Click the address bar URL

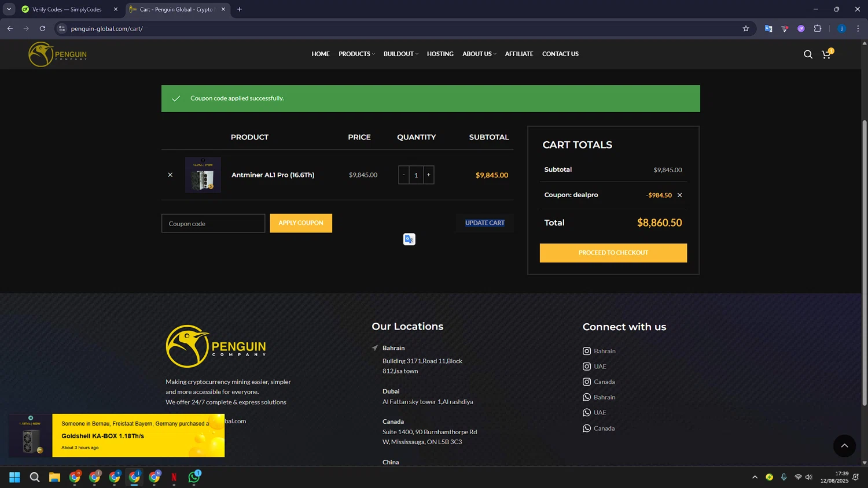[107, 28]
